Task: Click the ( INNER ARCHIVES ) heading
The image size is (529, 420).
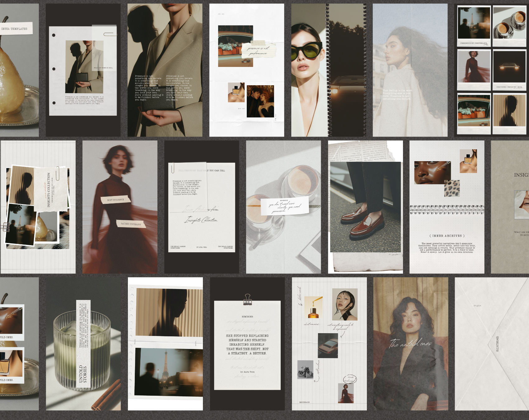Action: [447, 236]
